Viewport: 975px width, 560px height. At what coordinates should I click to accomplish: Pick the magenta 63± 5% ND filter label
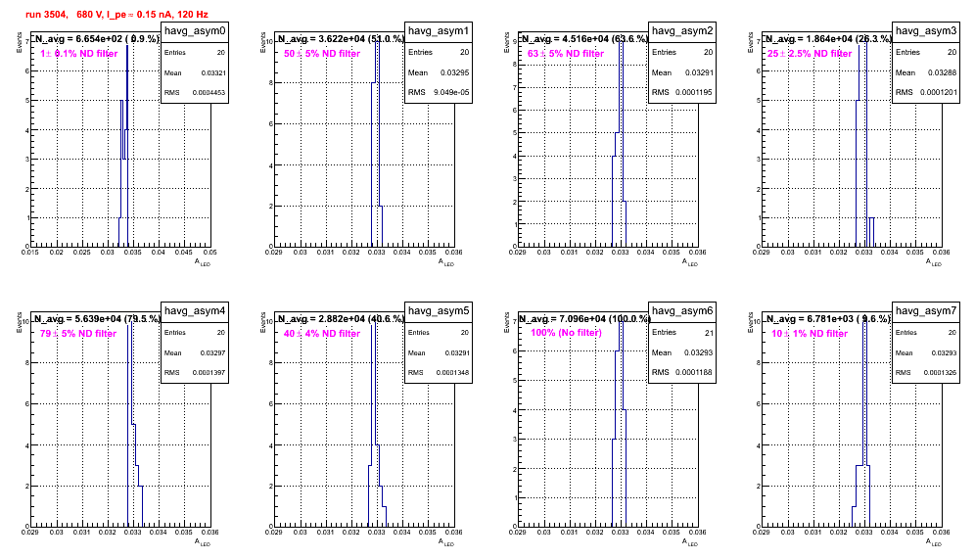click(566, 54)
